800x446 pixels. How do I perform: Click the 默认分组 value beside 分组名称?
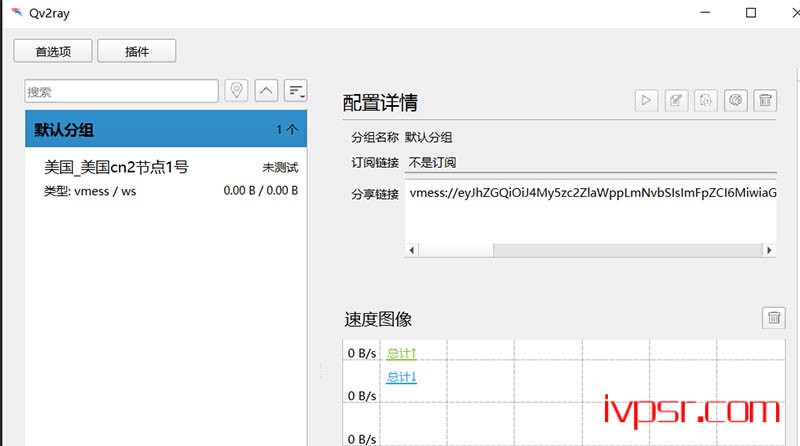tap(429, 137)
